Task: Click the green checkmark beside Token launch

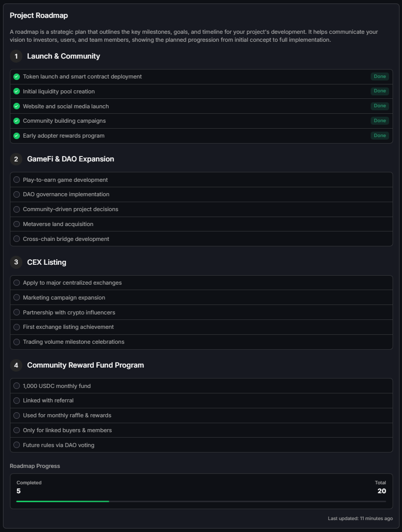Action: pyautogui.click(x=16, y=76)
